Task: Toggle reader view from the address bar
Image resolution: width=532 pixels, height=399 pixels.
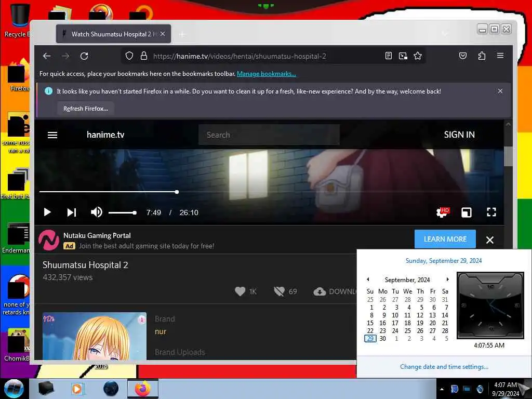Action: click(389, 56)
